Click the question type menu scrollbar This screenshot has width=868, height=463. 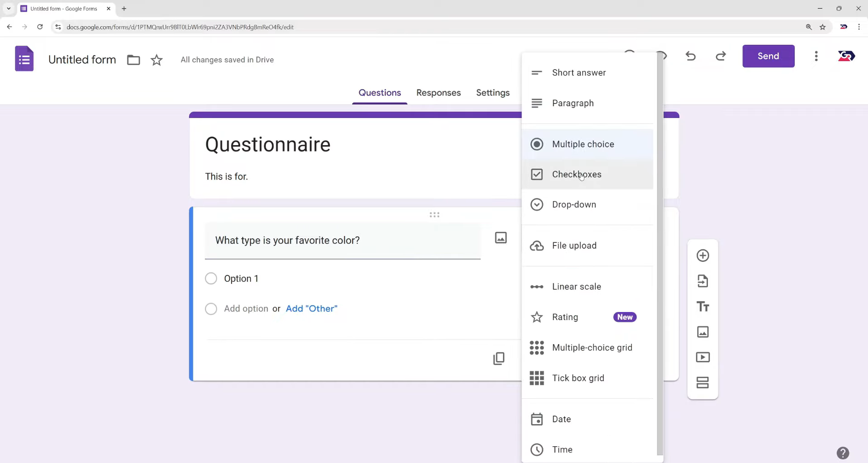pyautogui.click(x=660, y=255)
